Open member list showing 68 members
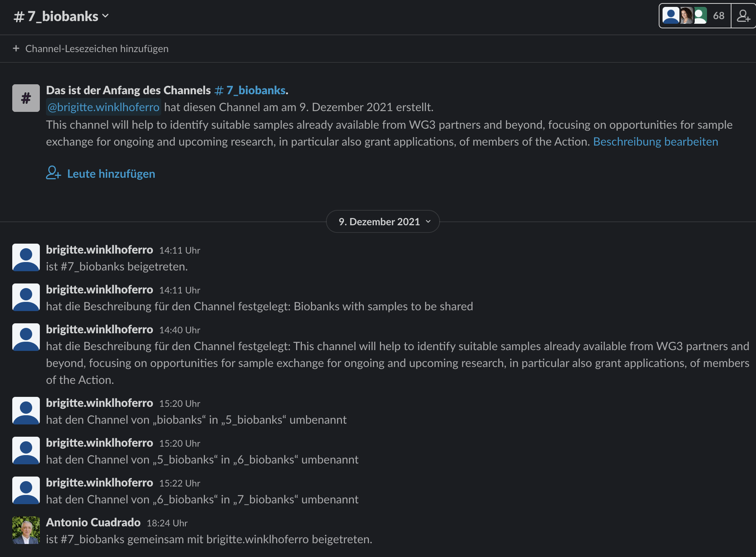The image size is (756, 557). pos(718,16)
